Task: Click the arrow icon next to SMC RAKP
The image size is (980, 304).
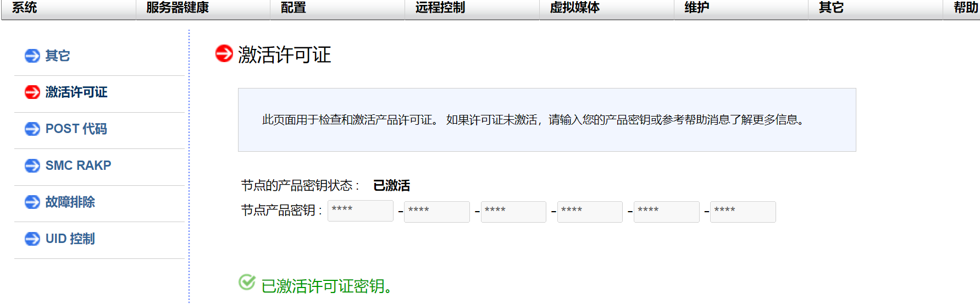Action: [32, 165]
